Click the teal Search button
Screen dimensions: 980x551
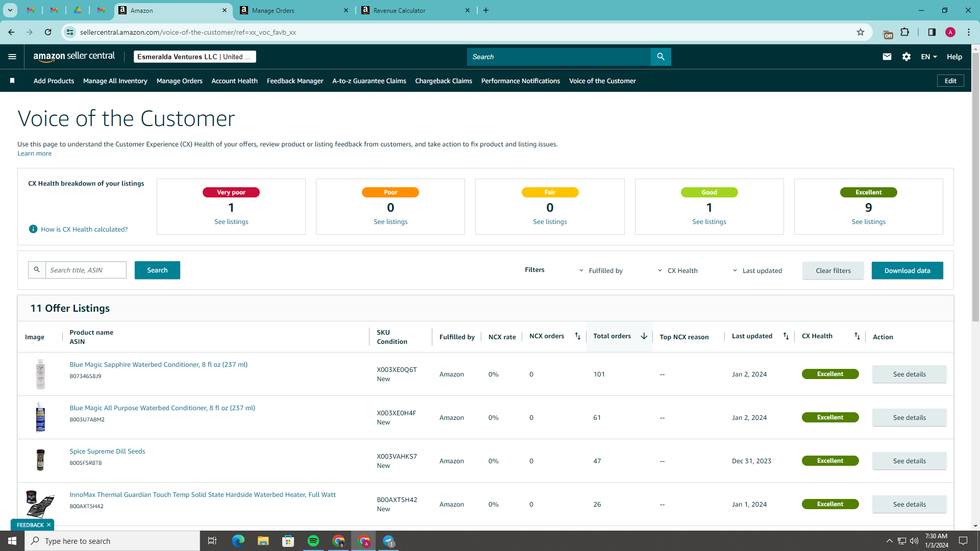point(157,270)
